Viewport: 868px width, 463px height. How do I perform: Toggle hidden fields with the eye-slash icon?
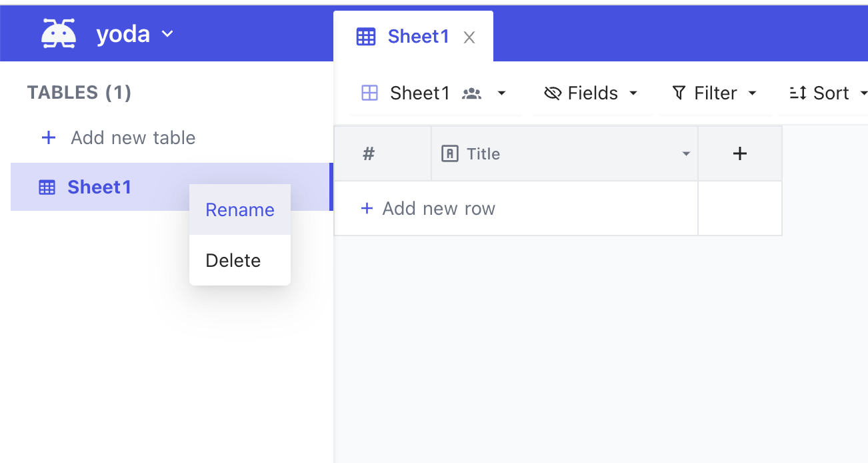[553, 93]
